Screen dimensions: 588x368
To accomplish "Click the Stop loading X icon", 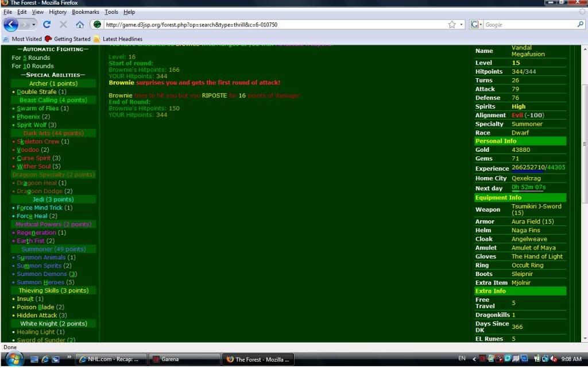I will [63, 25].
